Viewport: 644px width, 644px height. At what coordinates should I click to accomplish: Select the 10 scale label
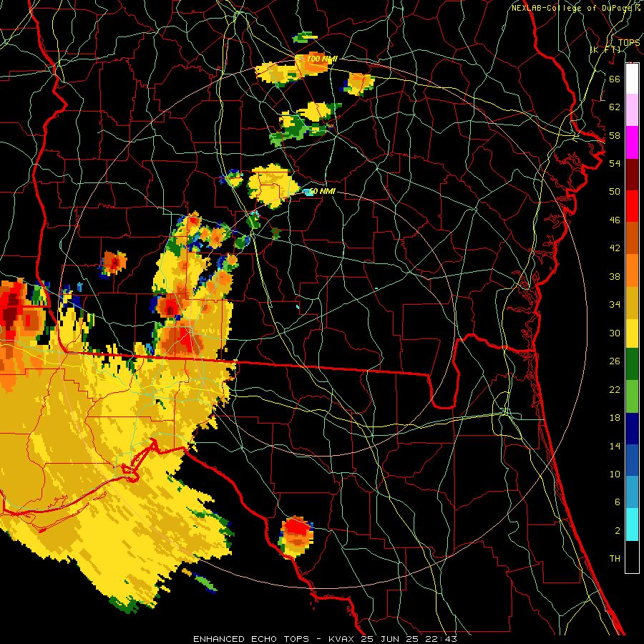tap(615, 474)
